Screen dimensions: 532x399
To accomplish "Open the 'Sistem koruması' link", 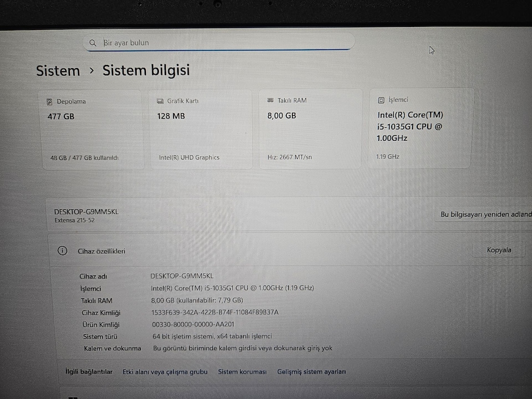I will [x=242, y=372].
